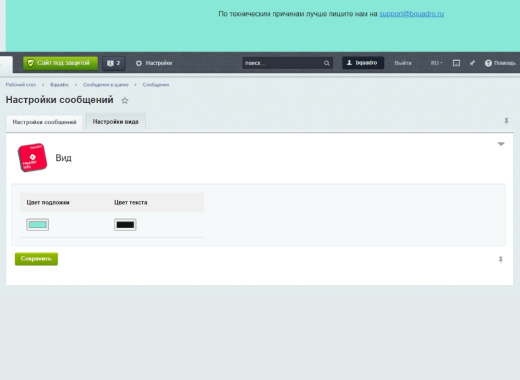This screenshot has height=380, width=520.
Task: Toggle the panel layout icon in top bar
Action: (x=456, y=63)
